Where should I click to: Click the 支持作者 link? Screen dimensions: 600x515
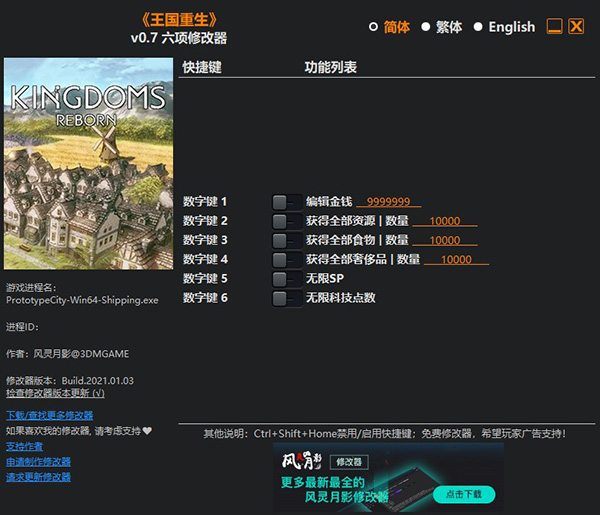[25, 446]
